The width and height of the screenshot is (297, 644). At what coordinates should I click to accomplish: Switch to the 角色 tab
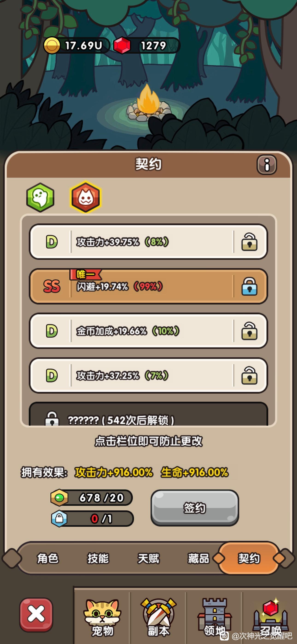[x=47, y=558]
